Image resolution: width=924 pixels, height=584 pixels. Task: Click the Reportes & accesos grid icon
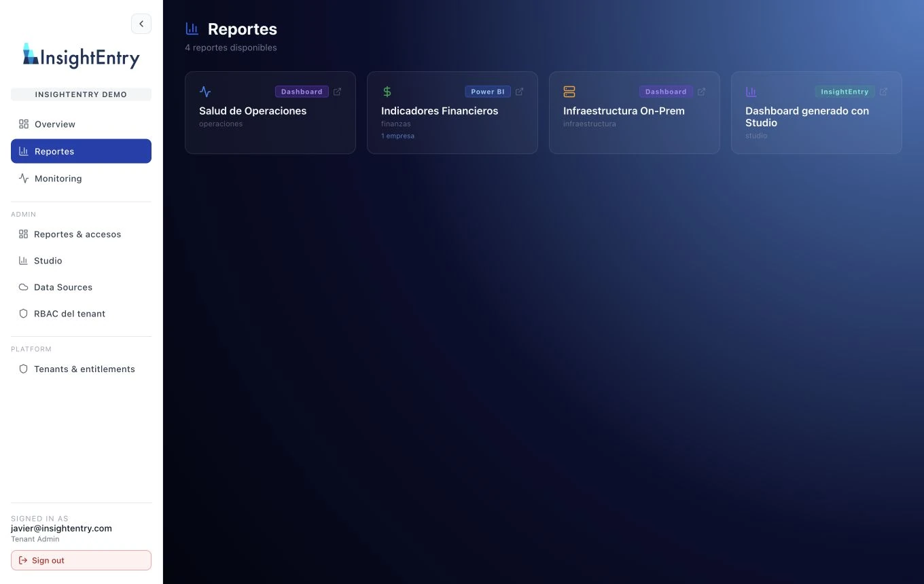coord(23,234)
